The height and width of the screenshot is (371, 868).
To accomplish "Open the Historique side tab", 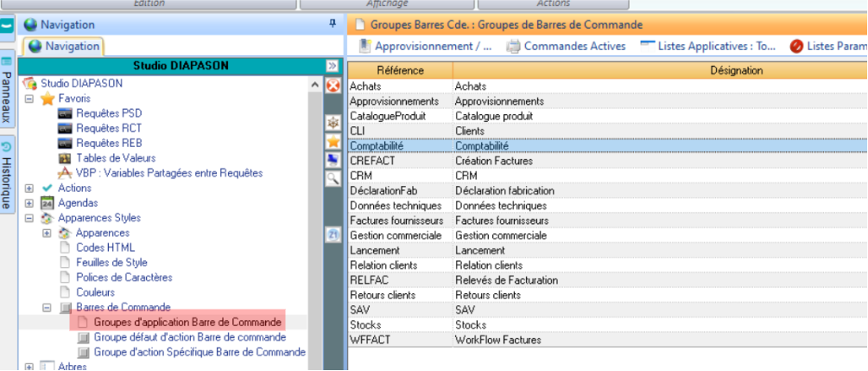I will click(7, 174).
